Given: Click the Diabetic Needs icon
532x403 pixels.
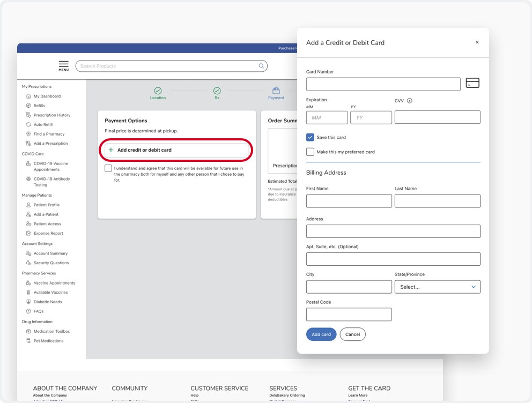Looking at the screenshot, I should pyautogui.click(x=28, y=302).
